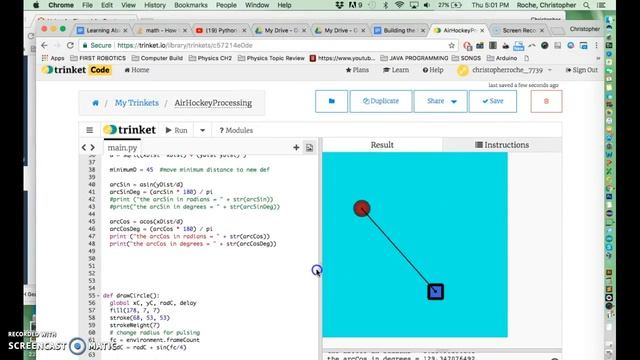Open the People menu
This screenshot has width=640, height=360.
point(226,5)
